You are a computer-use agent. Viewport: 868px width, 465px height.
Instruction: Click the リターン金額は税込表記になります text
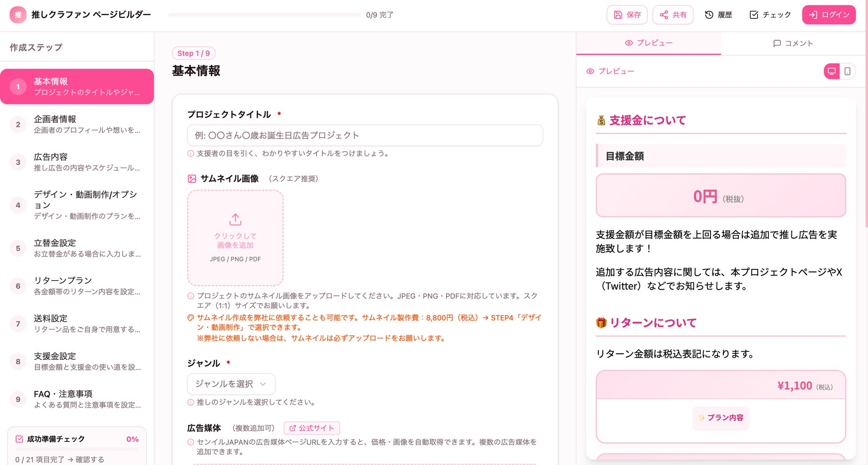675,354
